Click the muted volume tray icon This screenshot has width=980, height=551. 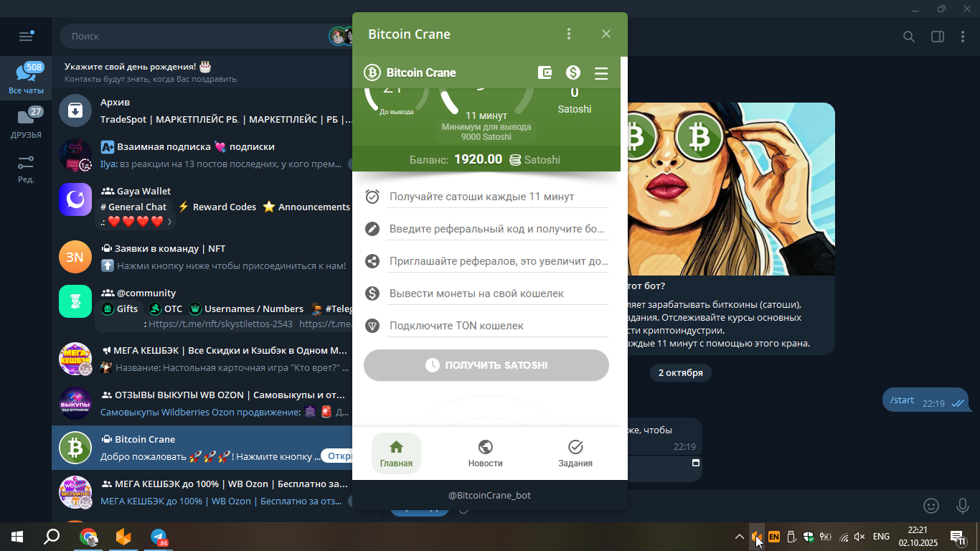point(859,537)
